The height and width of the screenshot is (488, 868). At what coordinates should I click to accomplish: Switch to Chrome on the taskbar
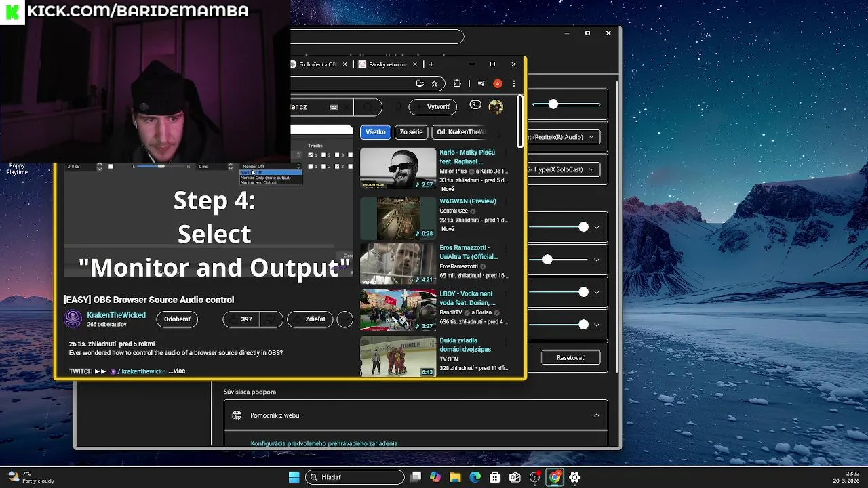point(555,477)
